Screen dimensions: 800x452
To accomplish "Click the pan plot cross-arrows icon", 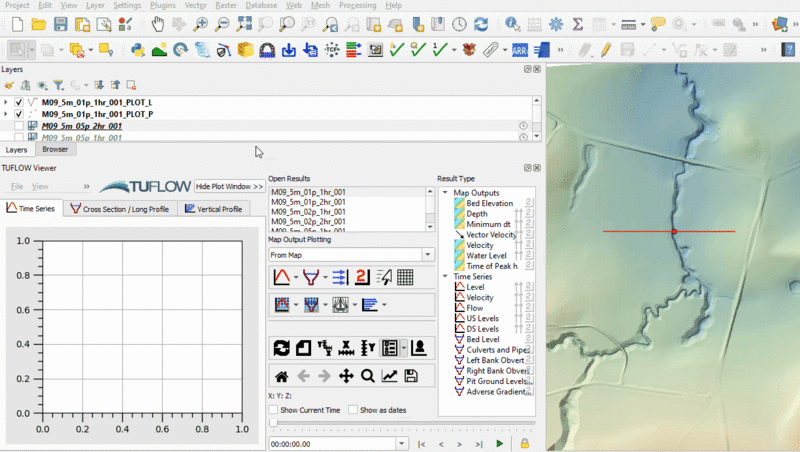I will coord(346,376).
